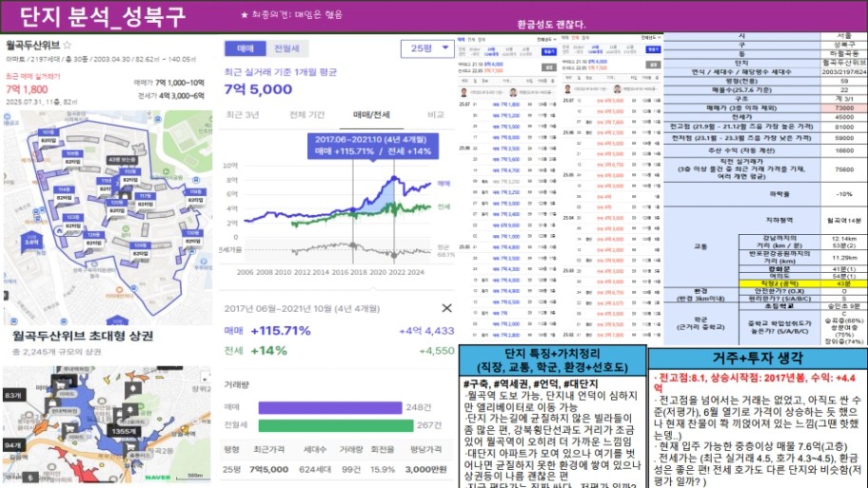The image size is (868, 488).
Task: Open 전체년도 dropdown in the right 전세 list
Action: coord(651,38)
